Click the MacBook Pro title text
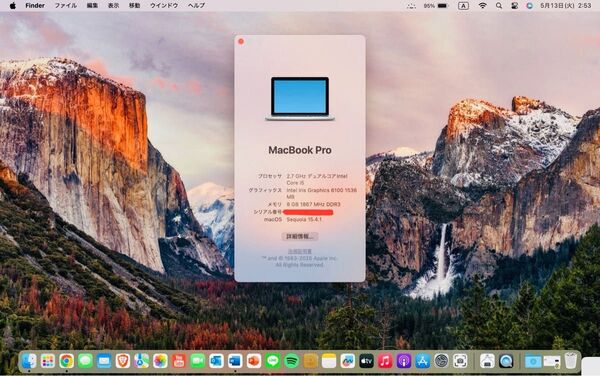The image size is (600, 376). (300, 150)
